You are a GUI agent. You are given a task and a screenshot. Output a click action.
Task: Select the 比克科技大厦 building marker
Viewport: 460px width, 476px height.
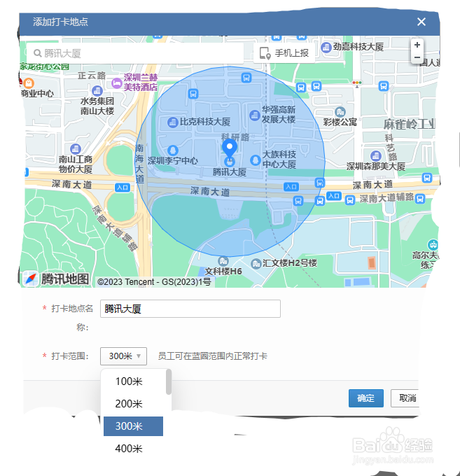[173, 122]
